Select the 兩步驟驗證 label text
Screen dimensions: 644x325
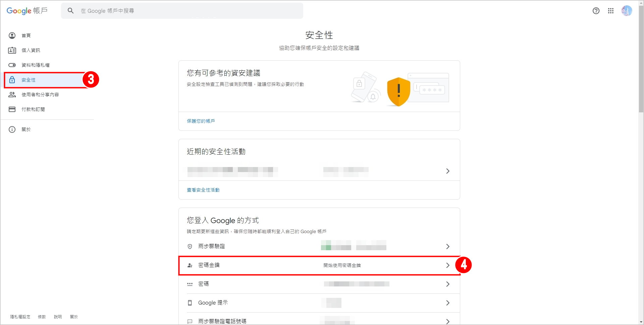pos(212,246)
